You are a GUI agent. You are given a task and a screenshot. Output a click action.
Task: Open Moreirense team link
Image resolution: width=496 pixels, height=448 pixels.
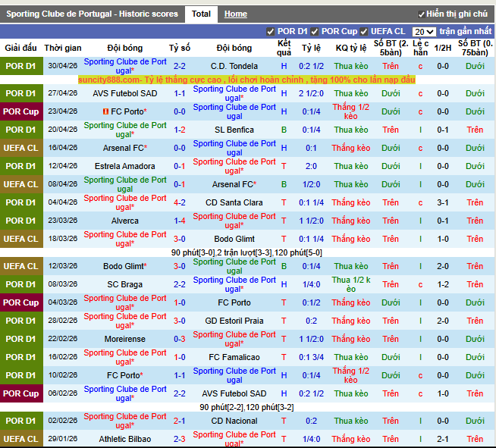[125, 340]
